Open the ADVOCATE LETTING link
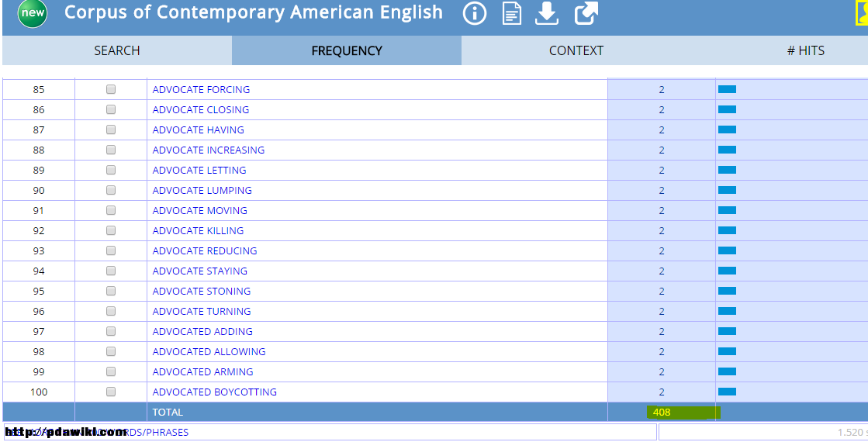868x442 pixels. [x=199, y=171]
